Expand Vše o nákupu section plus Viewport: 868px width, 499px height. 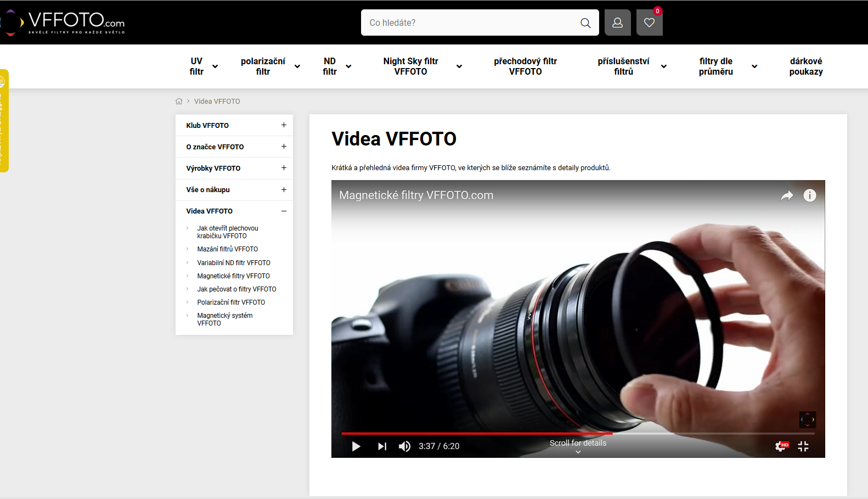pos(284,189)
